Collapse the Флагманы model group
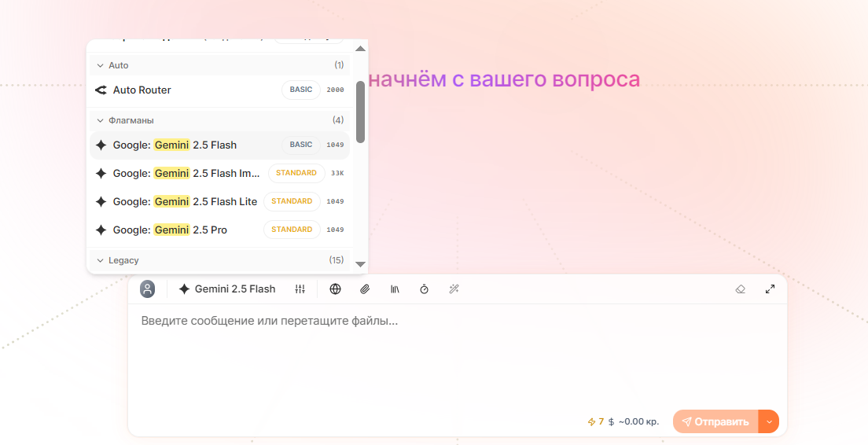The height and width of the screenshot is (445, 868). 220,120
